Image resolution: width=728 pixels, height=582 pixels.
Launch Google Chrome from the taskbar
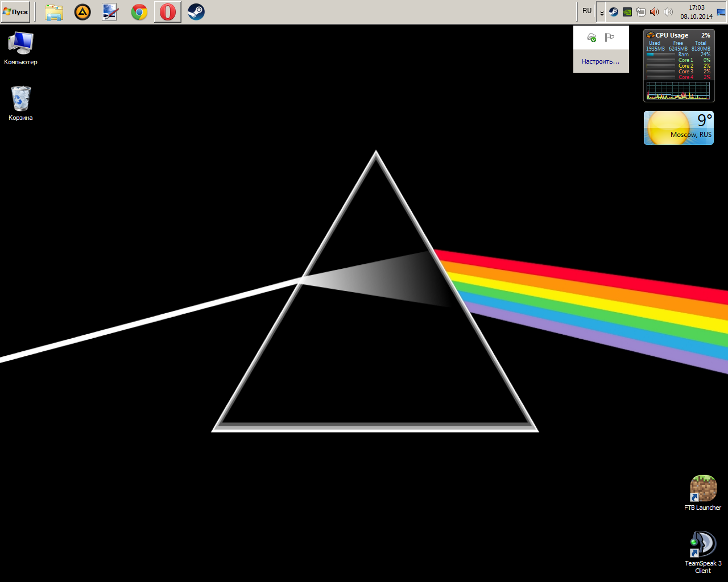click(139, 12)
